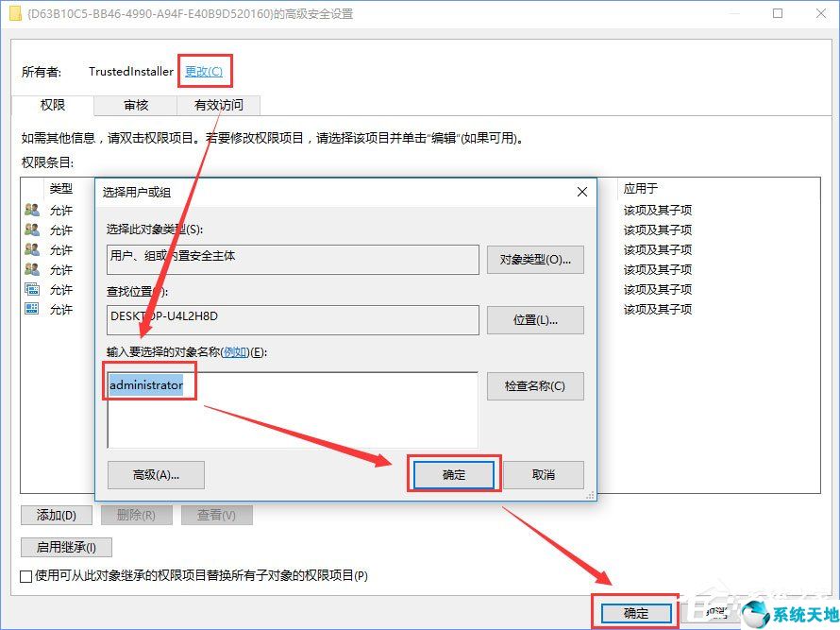
Task: Click the blue grid icon permission entry
Action: tap(31, 309)
